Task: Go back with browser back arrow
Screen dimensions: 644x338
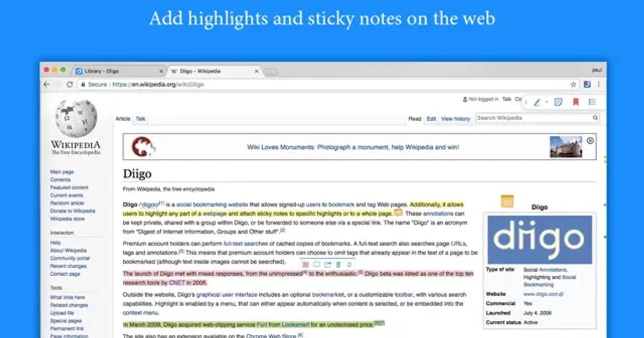Action: pyautogui.click(x=47, y=84)
